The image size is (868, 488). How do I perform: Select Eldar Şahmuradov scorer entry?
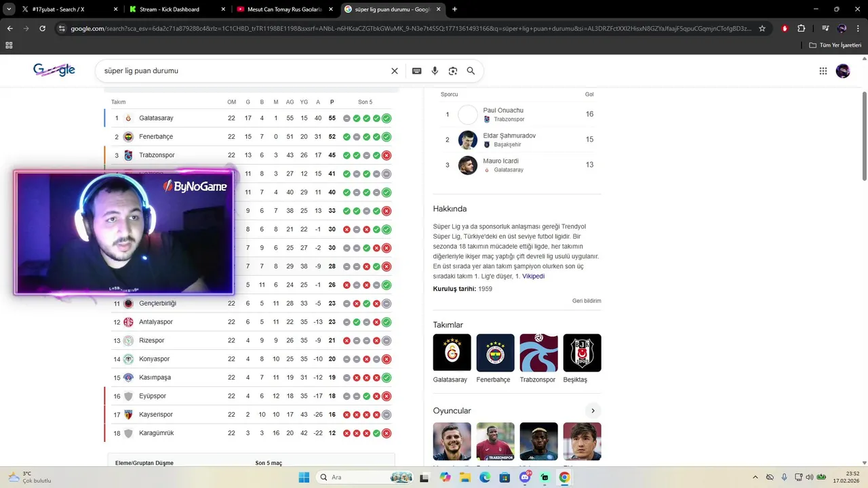click(x=517, y=140)
